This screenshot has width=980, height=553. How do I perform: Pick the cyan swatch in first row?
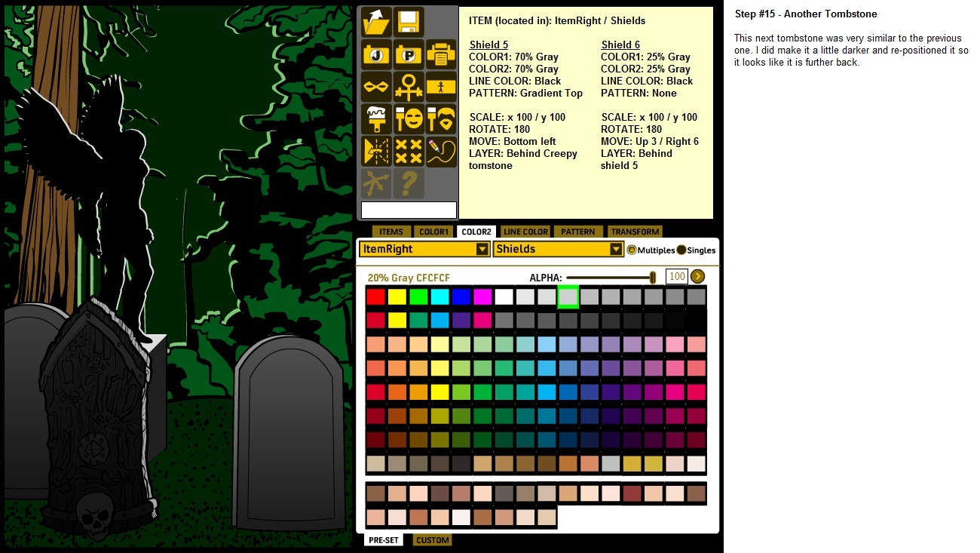point(439,297)
